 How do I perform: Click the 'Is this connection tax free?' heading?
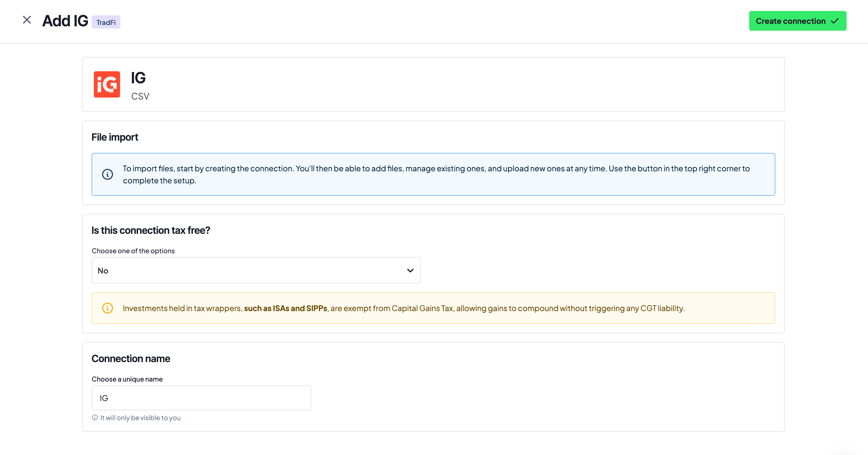click(151, 231)
